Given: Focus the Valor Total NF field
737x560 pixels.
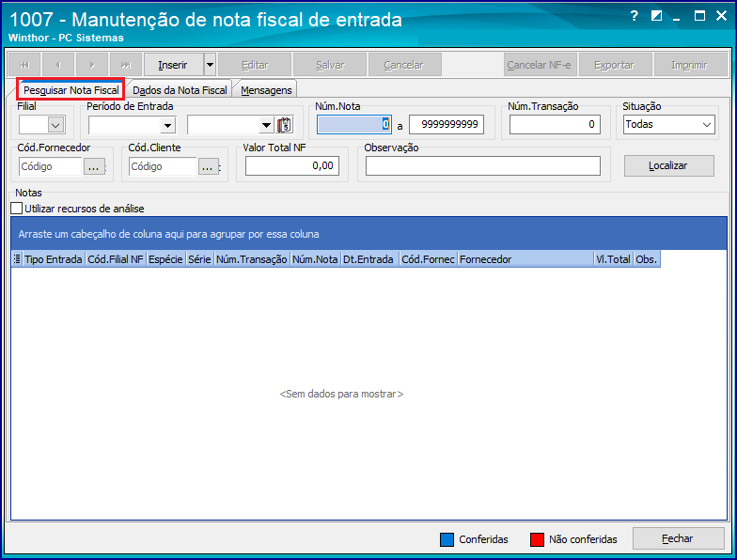Looking at the screenshot, I should click(x=292, y=165).
